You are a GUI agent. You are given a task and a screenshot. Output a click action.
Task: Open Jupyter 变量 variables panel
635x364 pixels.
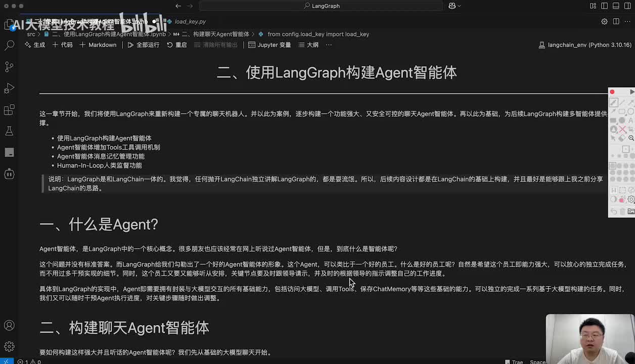269,45
